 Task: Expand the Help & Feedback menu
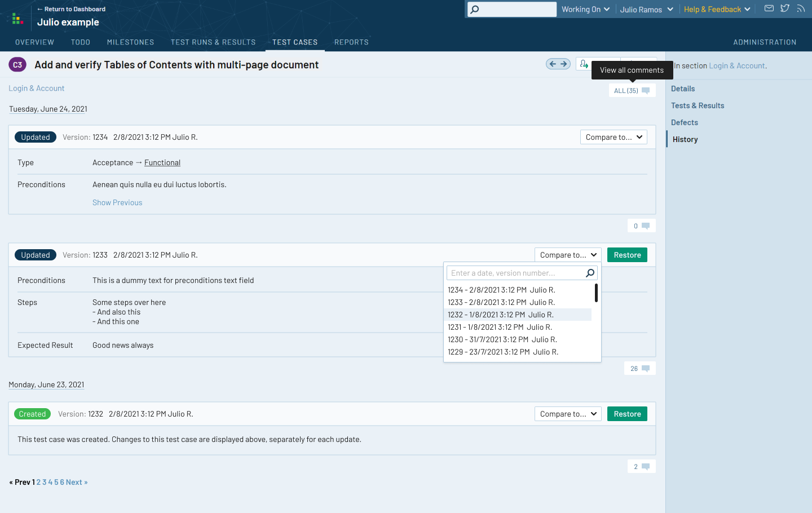click(717, 10)
